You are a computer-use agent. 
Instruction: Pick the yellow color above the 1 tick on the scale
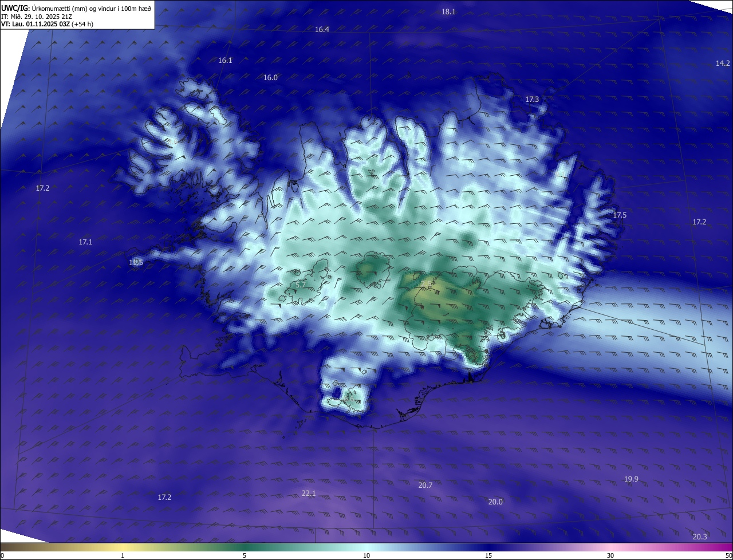pyautogui.click(x=123, y=547)
